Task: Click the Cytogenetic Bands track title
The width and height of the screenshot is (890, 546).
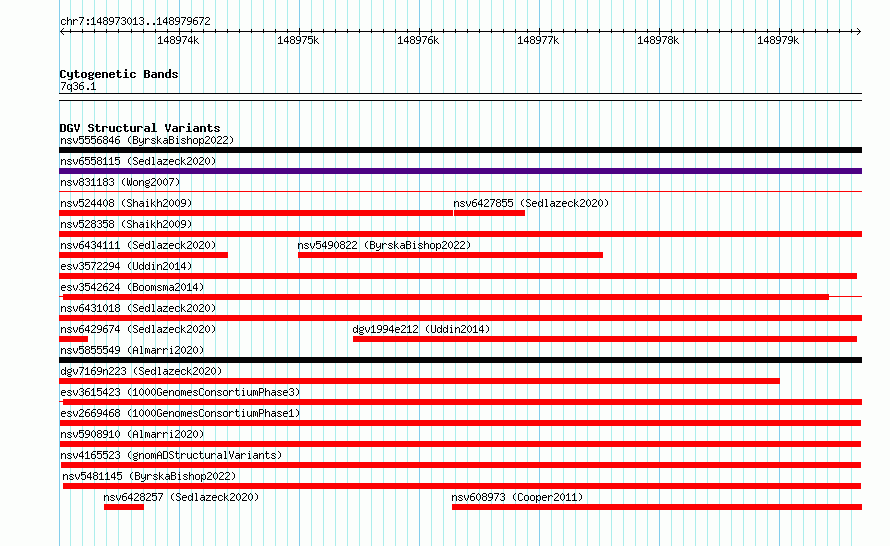Action: pos(119,74)
